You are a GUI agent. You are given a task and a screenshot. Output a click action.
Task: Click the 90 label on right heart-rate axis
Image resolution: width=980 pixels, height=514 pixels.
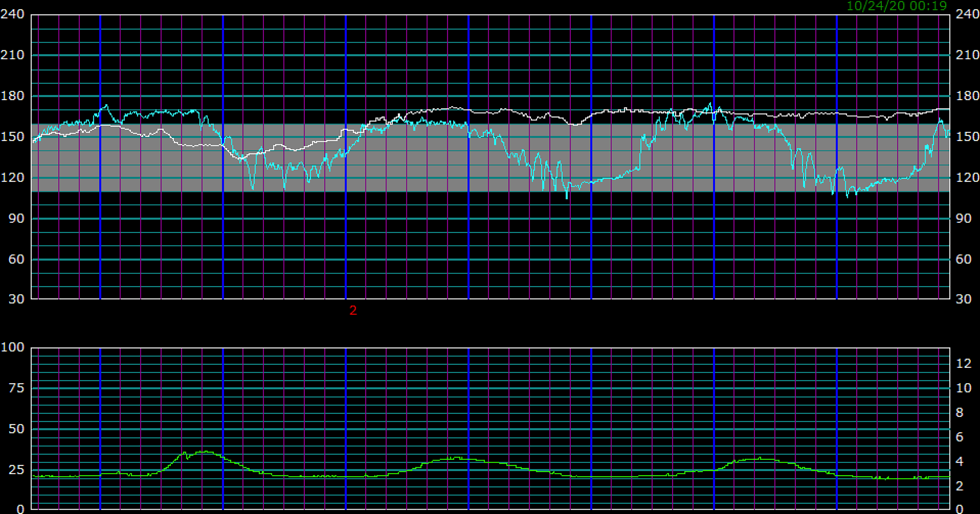pyautogui.click(x=964, y=219)
